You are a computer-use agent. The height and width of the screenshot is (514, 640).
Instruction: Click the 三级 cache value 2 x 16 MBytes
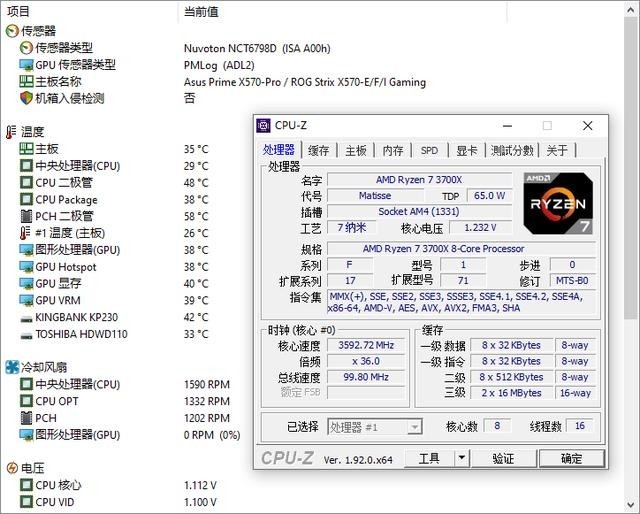(x=511, y=393)
